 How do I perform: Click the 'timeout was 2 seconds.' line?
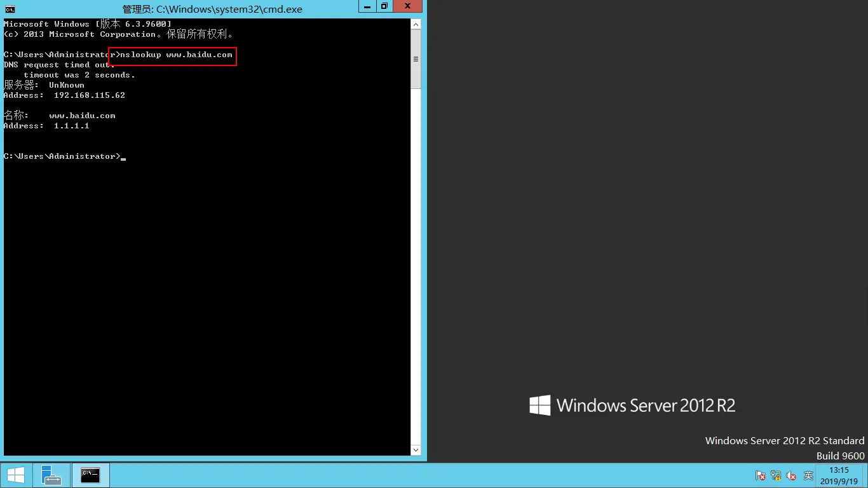[79, 75]
